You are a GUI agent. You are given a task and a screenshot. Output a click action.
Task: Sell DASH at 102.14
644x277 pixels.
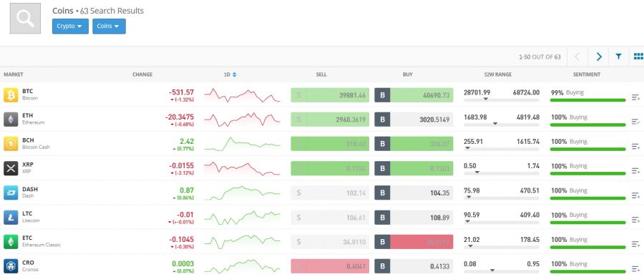pyautogui.click(x=330, y=193)
